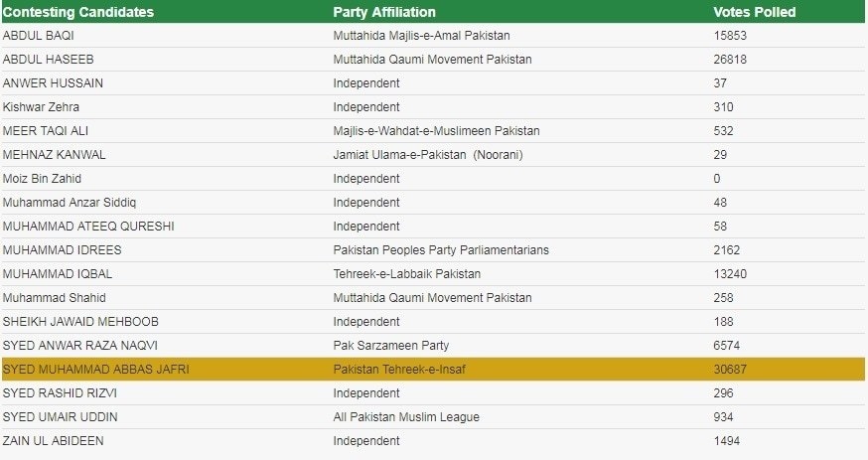Screen dimensions: 868x460
Task: Select the highlighted SYED MUHAMMAD ABBAS JAFRI row
Action: click(433, 370)
